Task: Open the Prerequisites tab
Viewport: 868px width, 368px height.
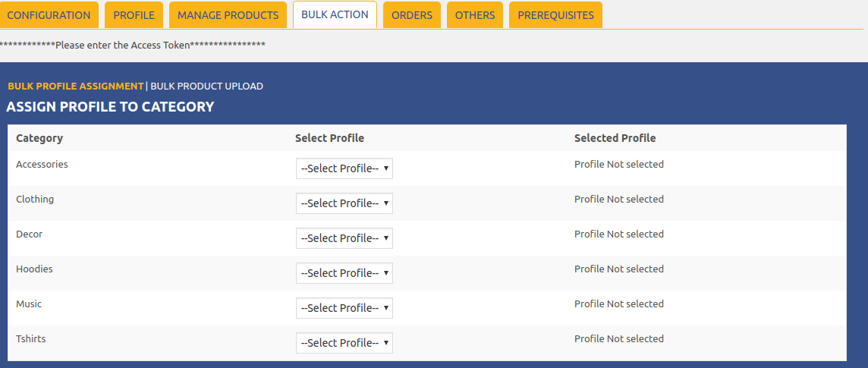Action: pyautogui.click(x=555, y=15)
